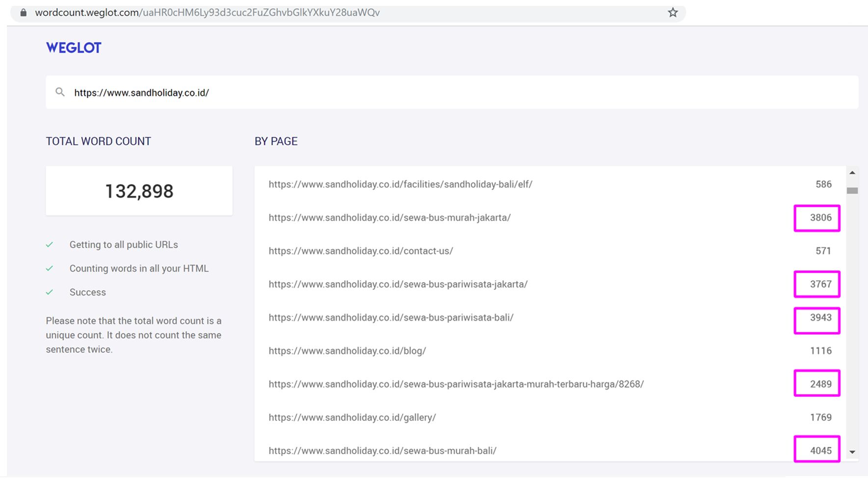Click the contact-us page URL
This screenshot has width=868, height=481.
point(360,251)
